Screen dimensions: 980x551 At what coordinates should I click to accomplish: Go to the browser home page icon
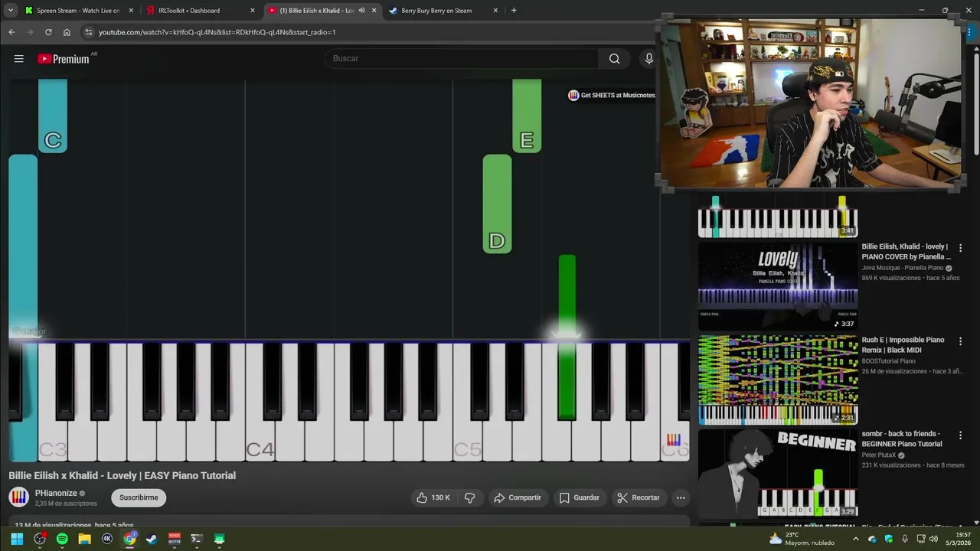point(67,32)
